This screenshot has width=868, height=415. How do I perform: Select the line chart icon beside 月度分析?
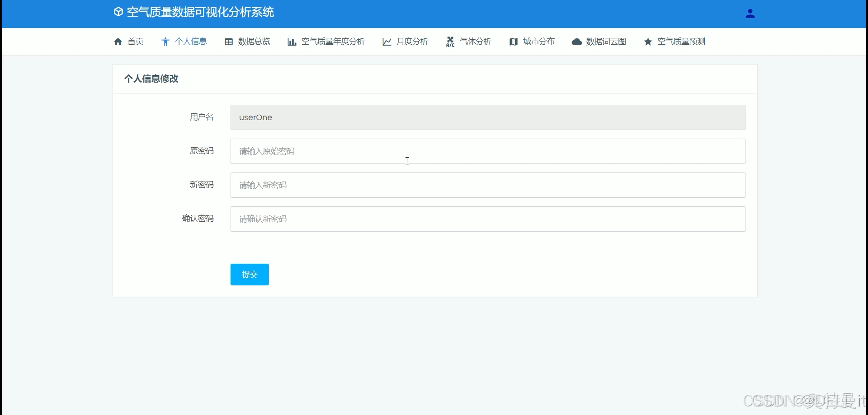[x=387, y=42]
